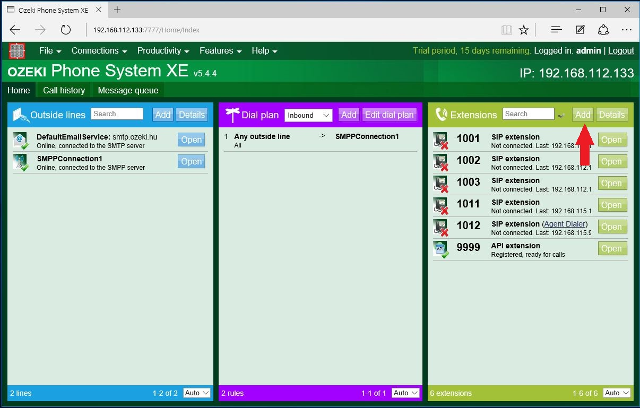The height and width of the screenshot is (408, 640).
Task: Refresh the page with the reload icon
Action: coord(66,30)
